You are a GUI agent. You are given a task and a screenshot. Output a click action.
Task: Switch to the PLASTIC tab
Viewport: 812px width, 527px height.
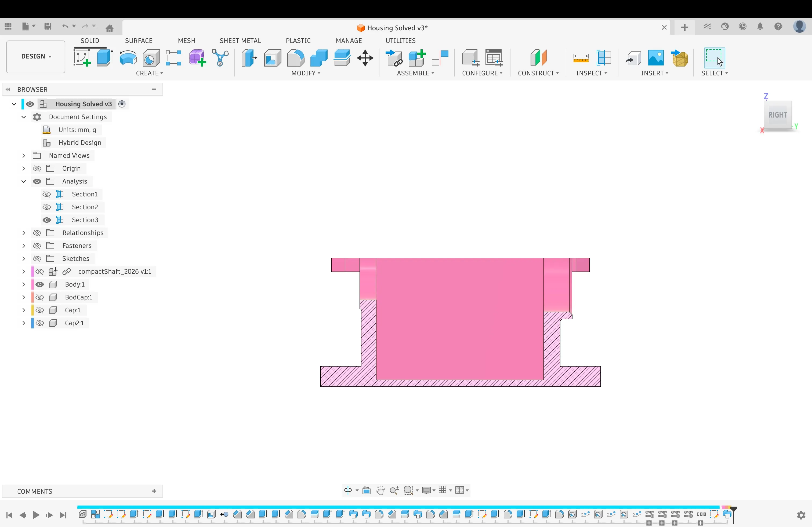coord(298,41)
